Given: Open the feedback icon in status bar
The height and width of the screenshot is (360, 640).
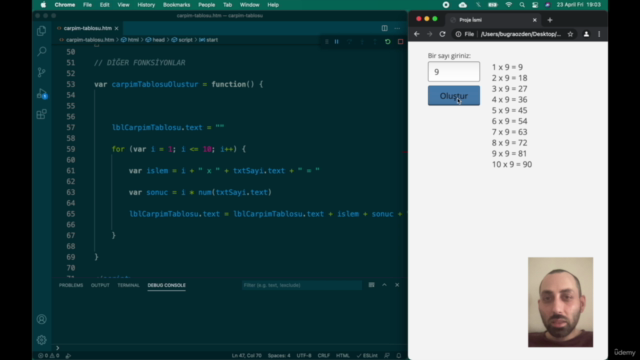Looking at the screenshot, I should click(x=387, y=356).
